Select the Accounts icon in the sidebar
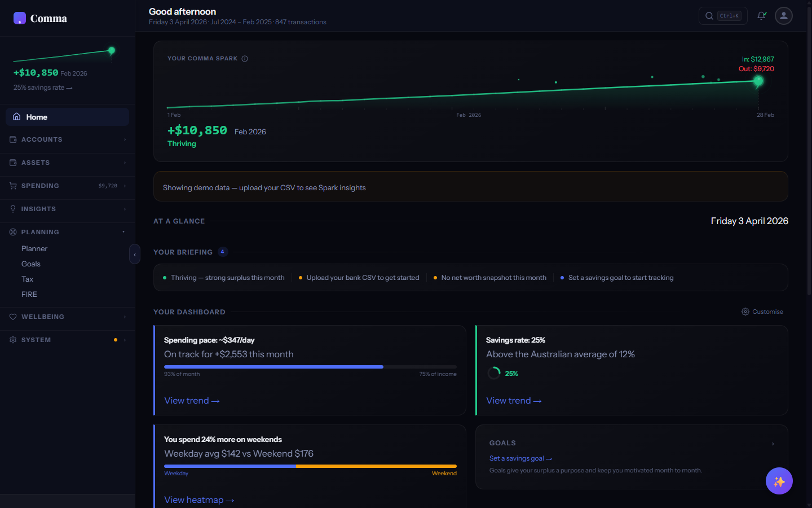 coord(12,139)
